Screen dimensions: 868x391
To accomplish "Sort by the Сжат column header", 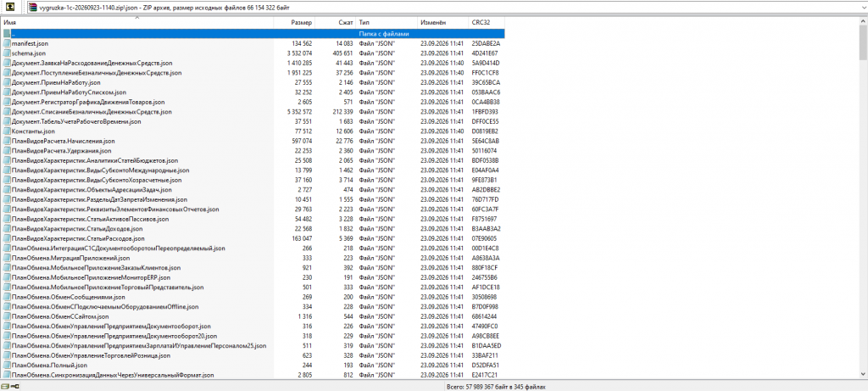I will click(x=336, y=23).
